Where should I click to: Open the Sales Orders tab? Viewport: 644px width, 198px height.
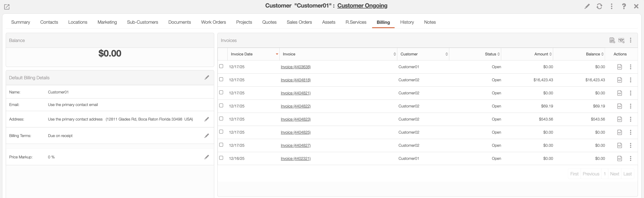pyautogui.click(x=299, y=22)
